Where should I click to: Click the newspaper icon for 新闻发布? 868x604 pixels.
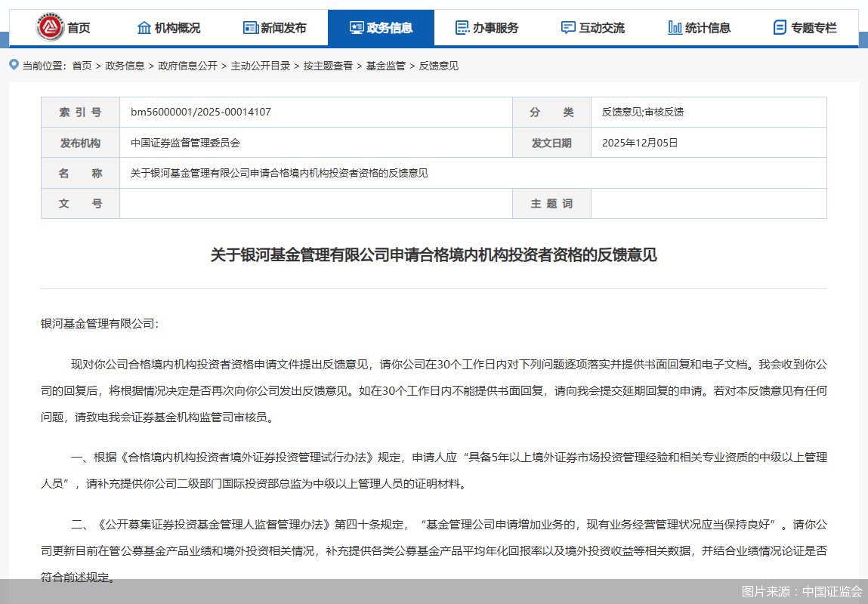pos(250,27)
